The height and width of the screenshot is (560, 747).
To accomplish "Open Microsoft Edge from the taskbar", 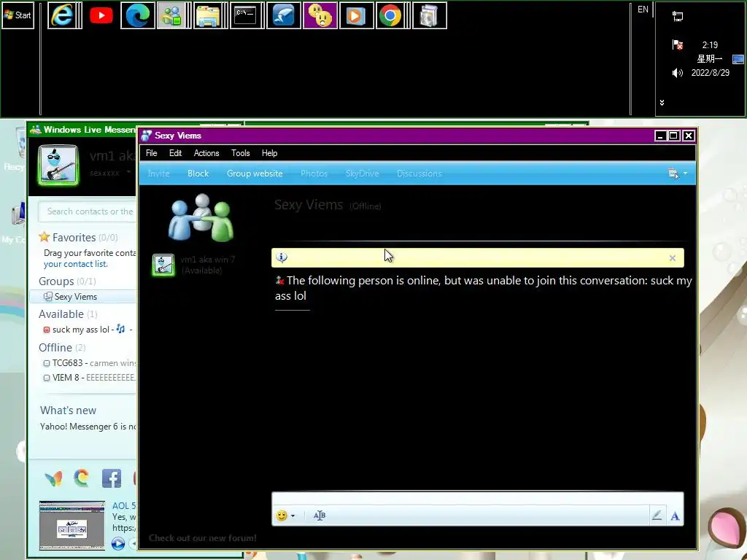I will click(138, 15).
